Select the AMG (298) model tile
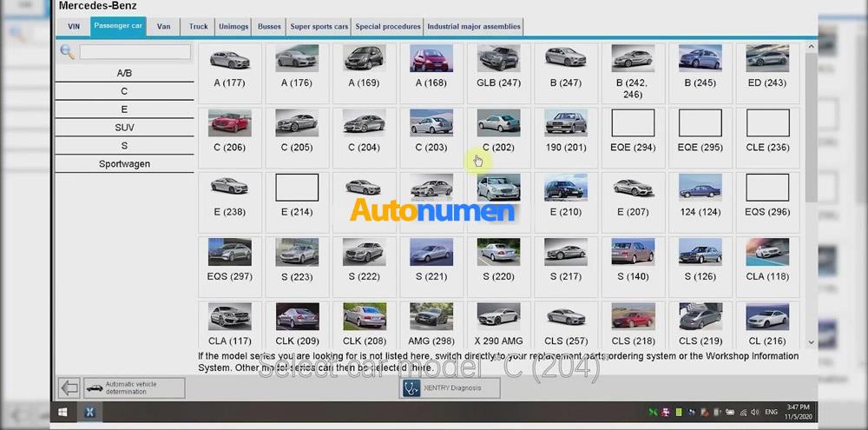Viewport: 868px width, 430px height. pos(431,324)
